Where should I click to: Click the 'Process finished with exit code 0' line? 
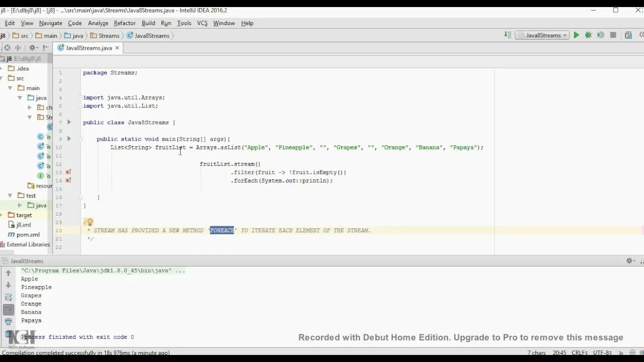77,337
